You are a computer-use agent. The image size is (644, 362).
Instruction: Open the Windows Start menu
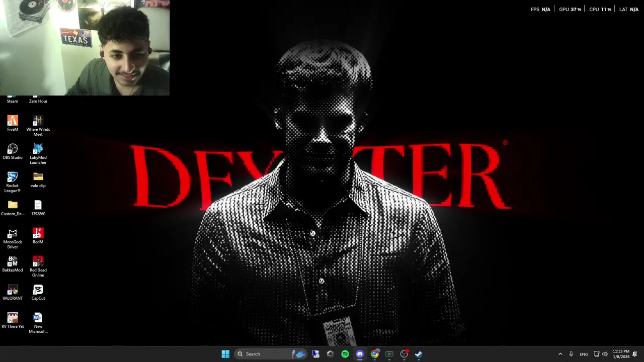pyautogui.click(x=225, y=354)
